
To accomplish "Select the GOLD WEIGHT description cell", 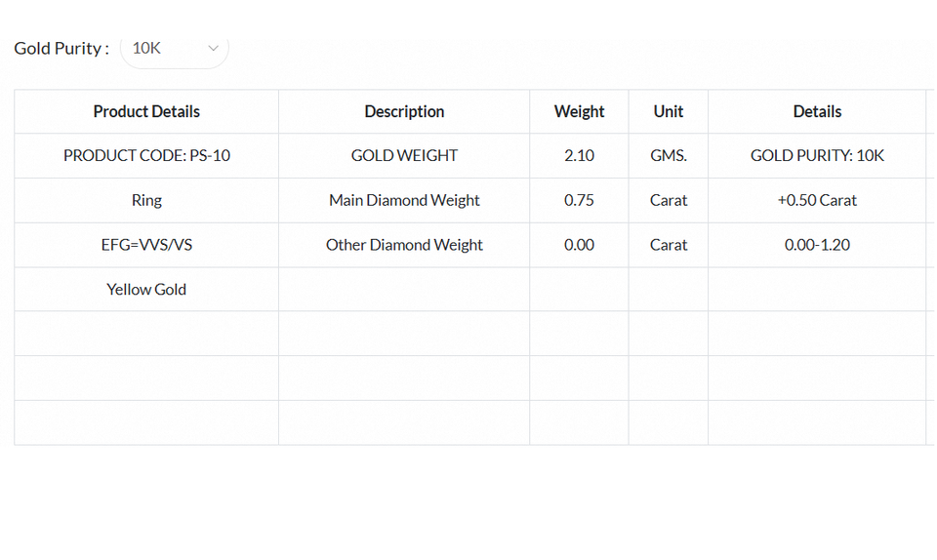I will click(x=404, y=155).
